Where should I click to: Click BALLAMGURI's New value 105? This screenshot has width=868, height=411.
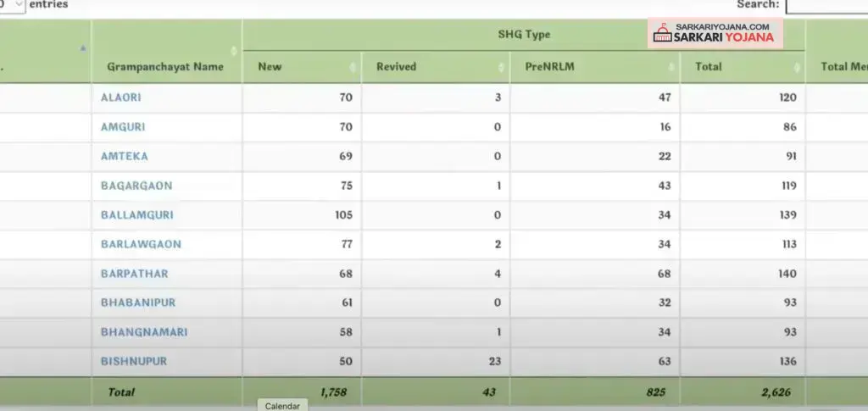tap(344, 214)
